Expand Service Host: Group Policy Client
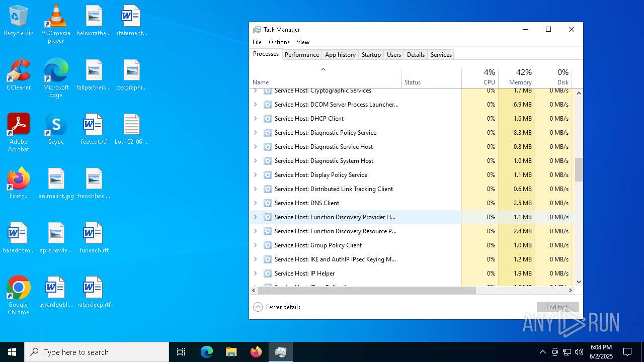The image size is (644, 362). coord(255,245)
